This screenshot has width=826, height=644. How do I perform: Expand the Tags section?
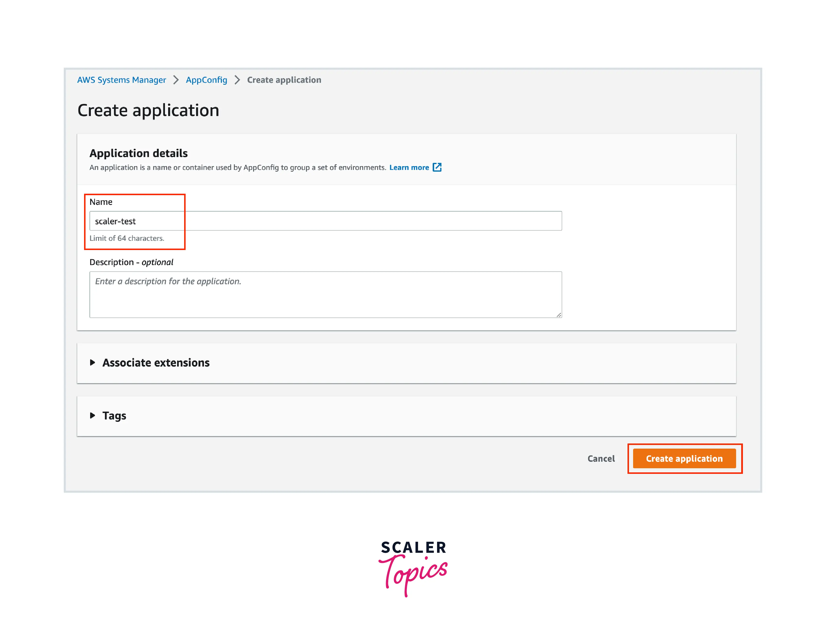pyautogui.click(x=114, y=416)
